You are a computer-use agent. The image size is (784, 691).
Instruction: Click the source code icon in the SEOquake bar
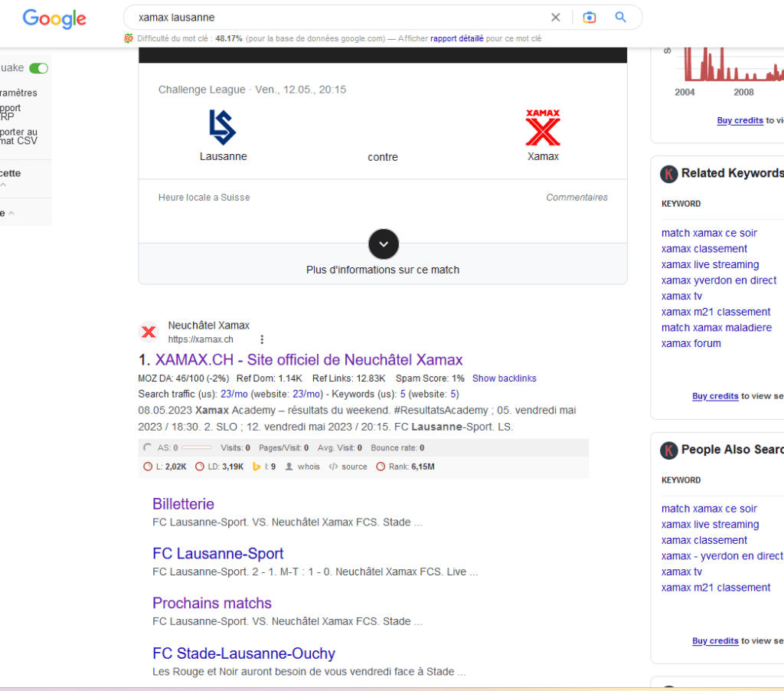[x=332, y=467]
